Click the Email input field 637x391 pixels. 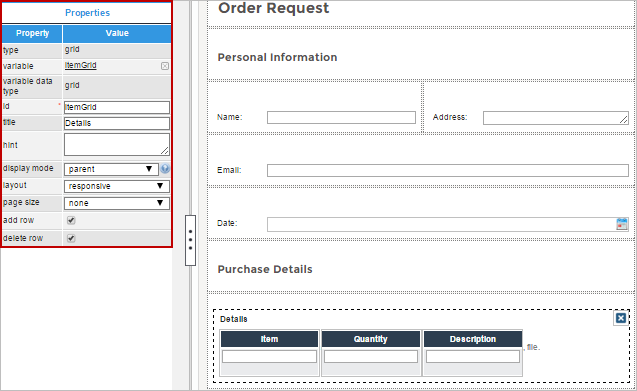click(448, 170)
